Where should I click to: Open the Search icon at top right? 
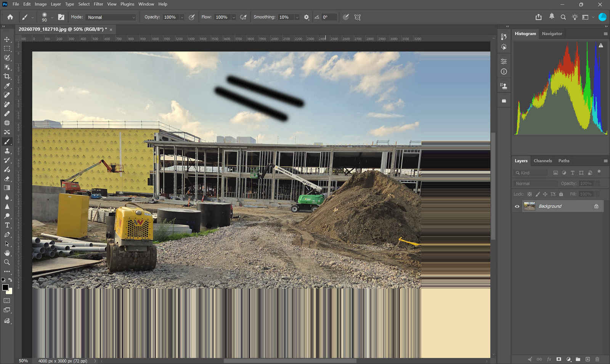coord(563,17)
